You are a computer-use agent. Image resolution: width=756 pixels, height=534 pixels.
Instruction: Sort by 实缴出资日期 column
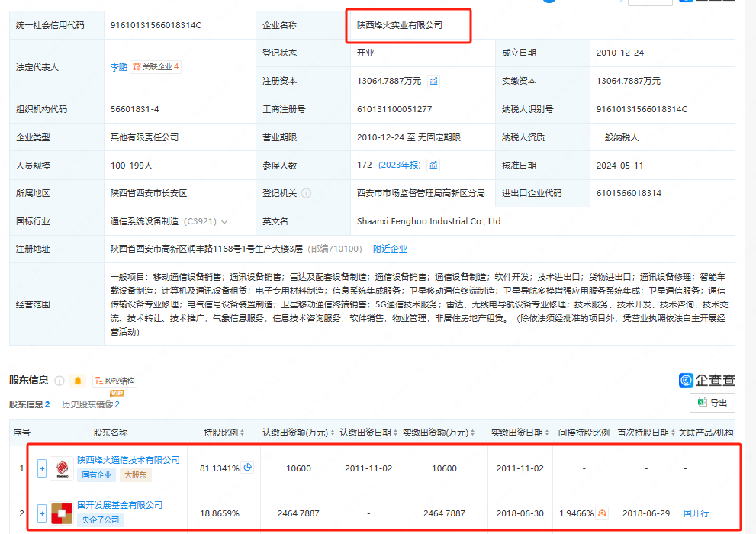[x=547, y=433]
